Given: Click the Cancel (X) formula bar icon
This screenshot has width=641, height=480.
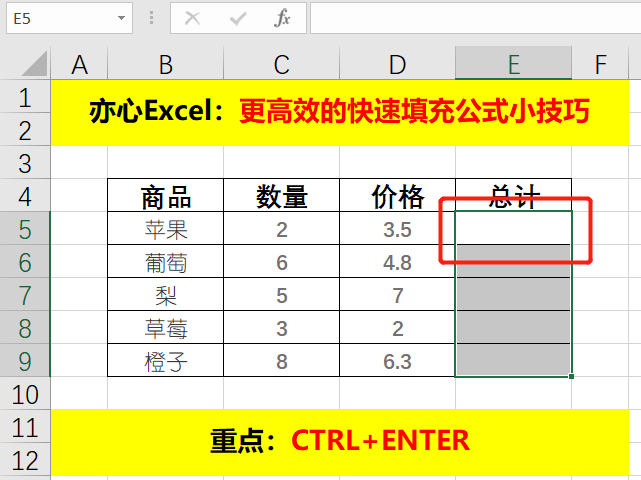Looking at the screenshot, I should point(192,18).
